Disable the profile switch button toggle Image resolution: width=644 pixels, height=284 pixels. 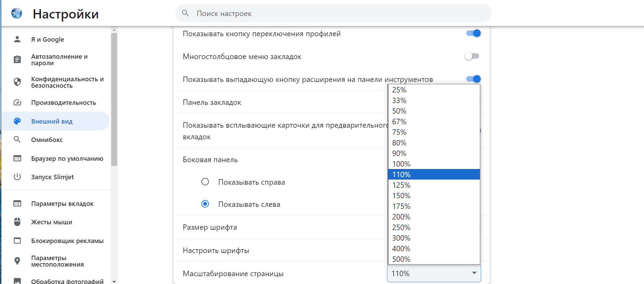(473, 33)
